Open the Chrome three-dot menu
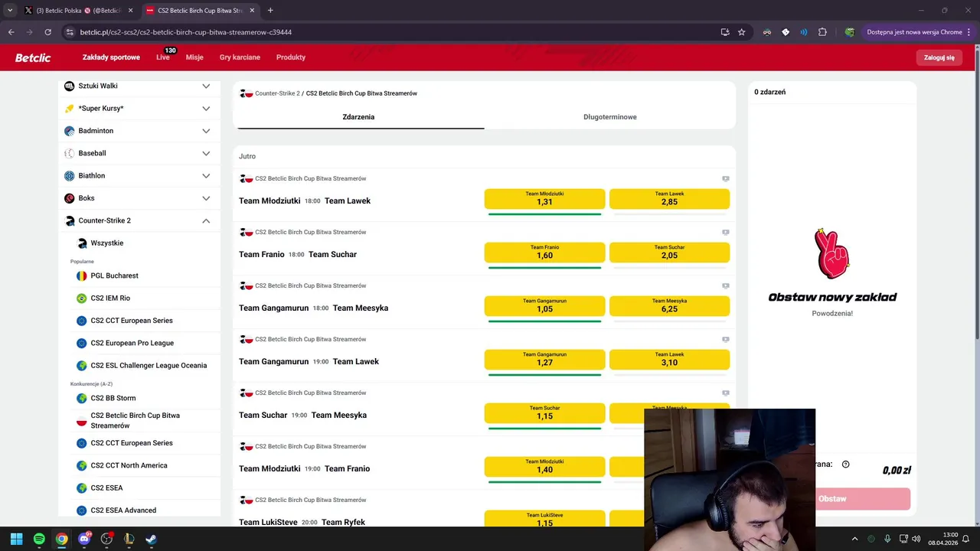This screenshot has height=551, width=980. click(968, 32)
